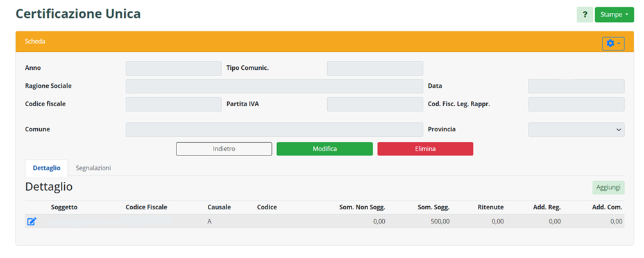Image resolution: width=644 pixels, height=258 pixels.
Task: Select the Data input field
Action: 575,86
